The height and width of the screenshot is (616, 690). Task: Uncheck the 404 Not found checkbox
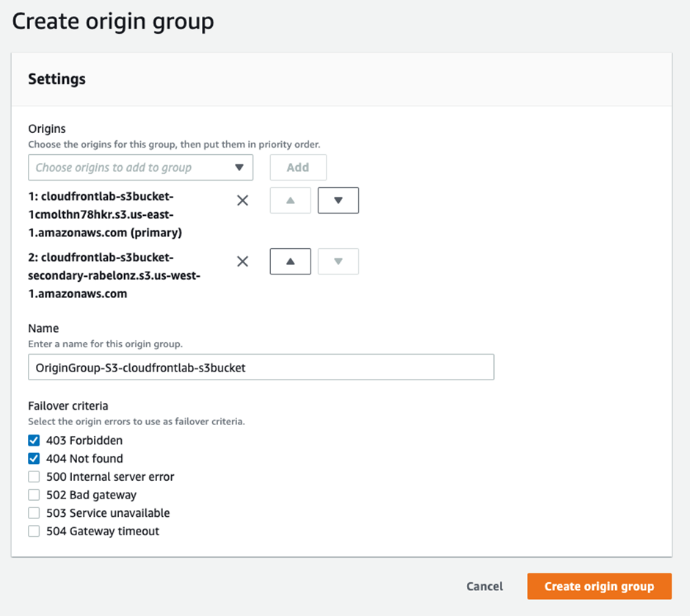34,458
